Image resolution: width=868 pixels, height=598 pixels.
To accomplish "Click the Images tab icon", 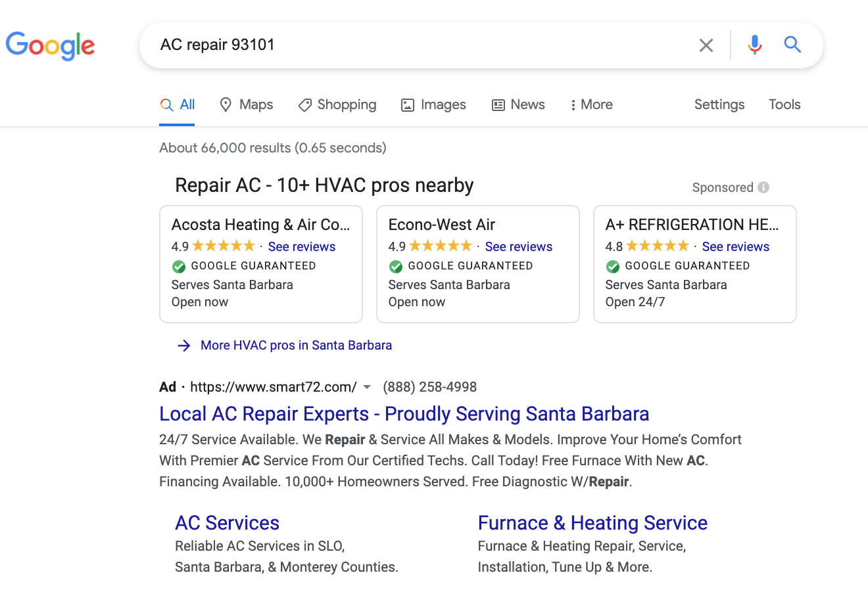I will click(x=408, y=104).
